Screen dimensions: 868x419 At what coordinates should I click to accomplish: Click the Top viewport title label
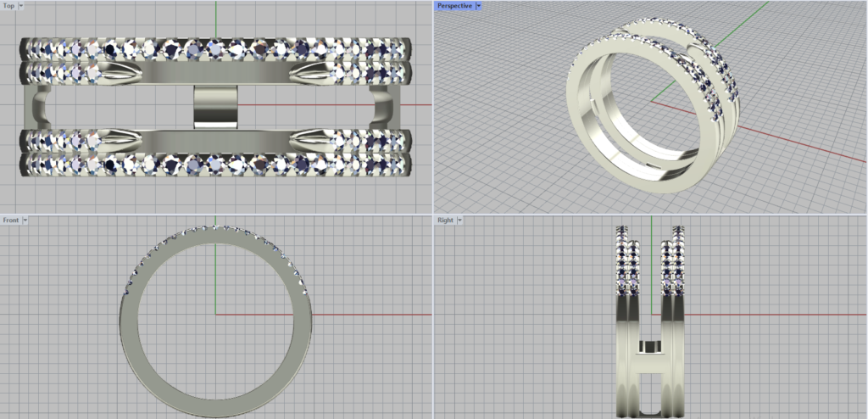point(8,6)
